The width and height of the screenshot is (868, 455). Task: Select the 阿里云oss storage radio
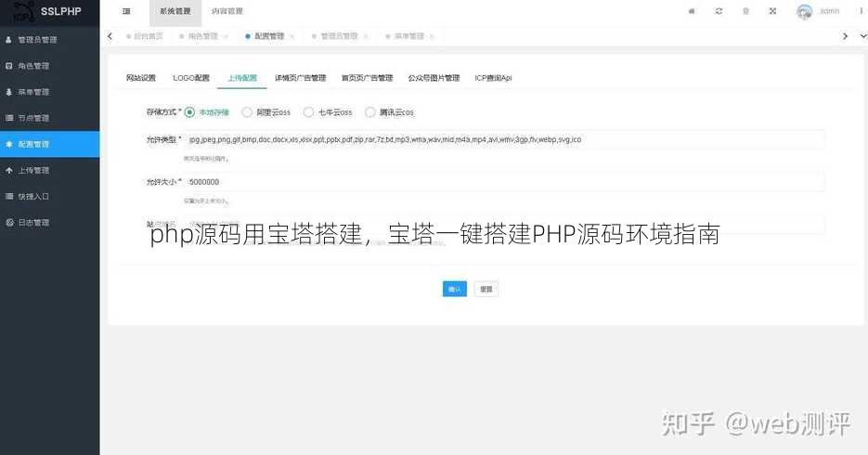click(247, 112)
